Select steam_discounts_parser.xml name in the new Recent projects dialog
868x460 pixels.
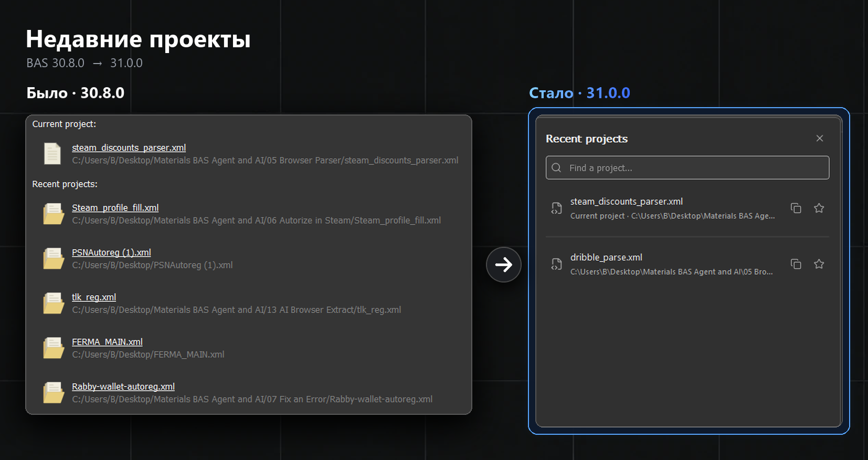627,202
